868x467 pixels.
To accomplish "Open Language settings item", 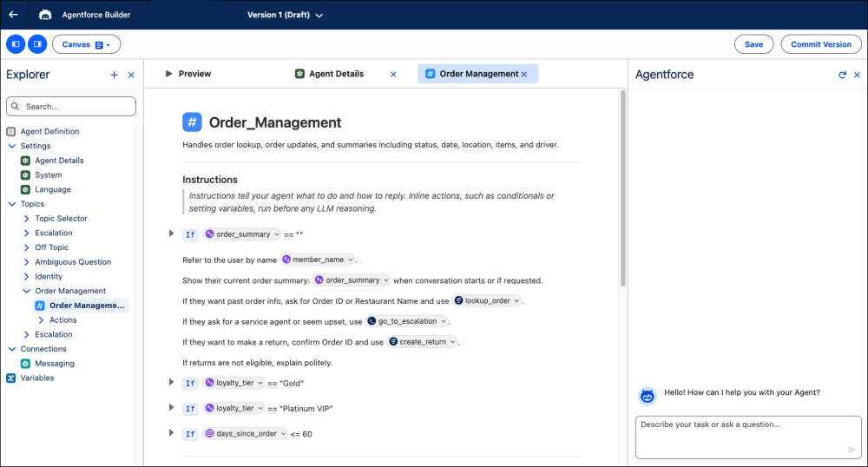I will click(53, 189).
